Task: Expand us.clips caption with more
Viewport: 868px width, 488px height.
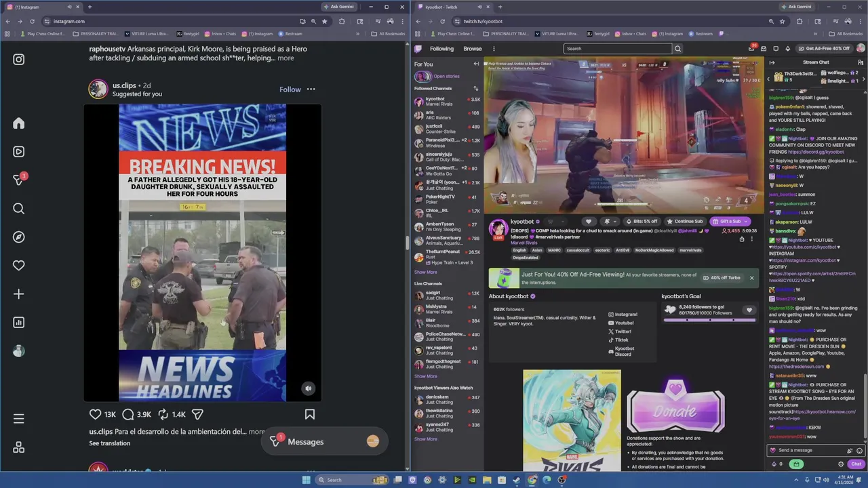Action: click(257, 432)
